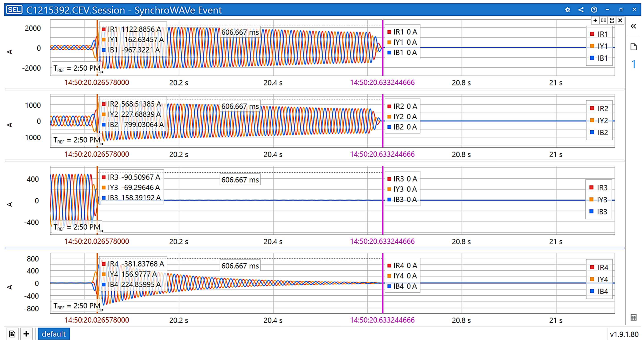Open help question mark icon
The width and height of the screenshot is (644, 343).
pyautogui.click(x=594, y=10)
